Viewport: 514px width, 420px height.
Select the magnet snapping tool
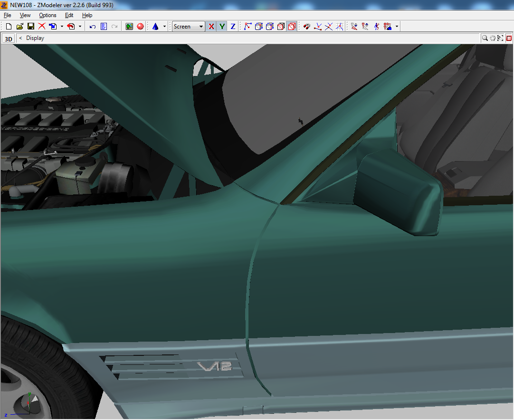coord(306,26)
